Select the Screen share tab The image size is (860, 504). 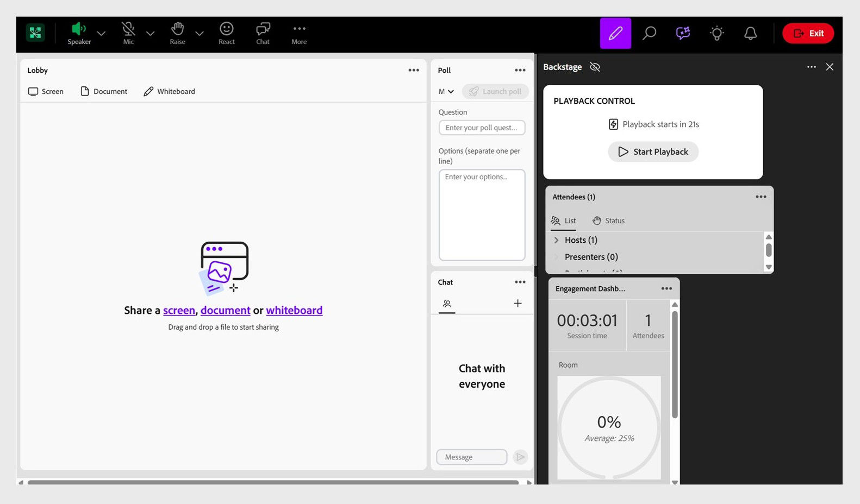(x=46, y=91)
